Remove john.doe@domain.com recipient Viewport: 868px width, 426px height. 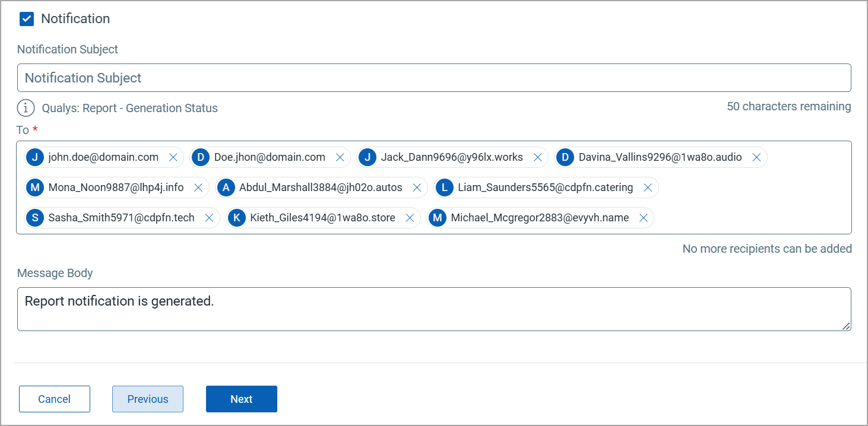pos(173,157)
